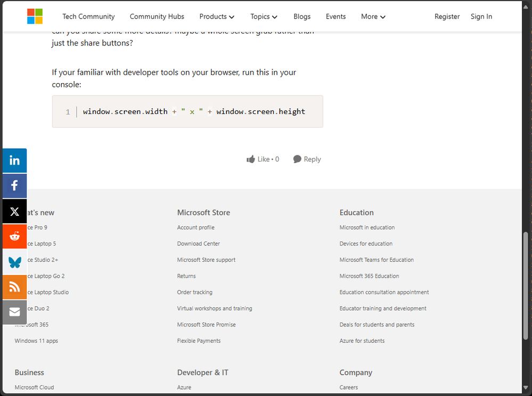Open the Download Center footer link
The height and width of the screenshot is (396, 532).
[x=199, y=244]
